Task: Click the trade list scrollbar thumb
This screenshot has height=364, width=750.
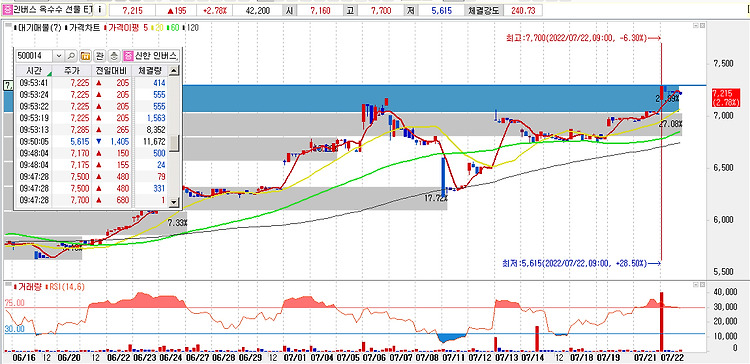Action: [x=175, y=143]
